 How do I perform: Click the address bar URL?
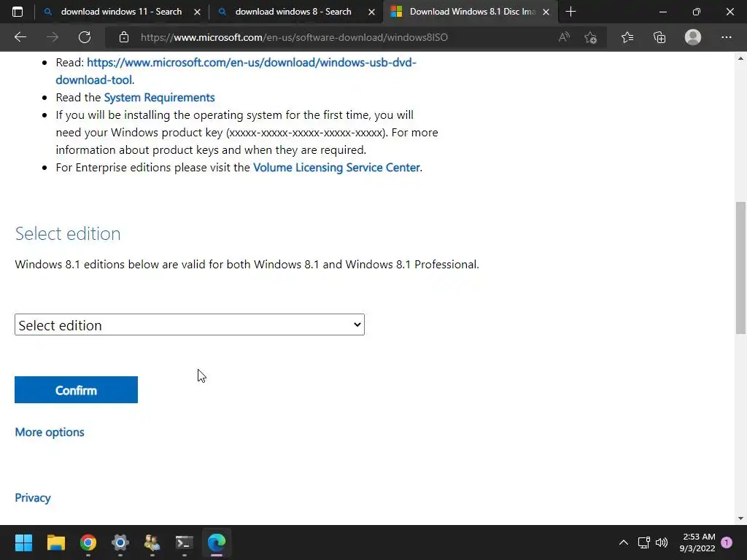pos(294,37)
